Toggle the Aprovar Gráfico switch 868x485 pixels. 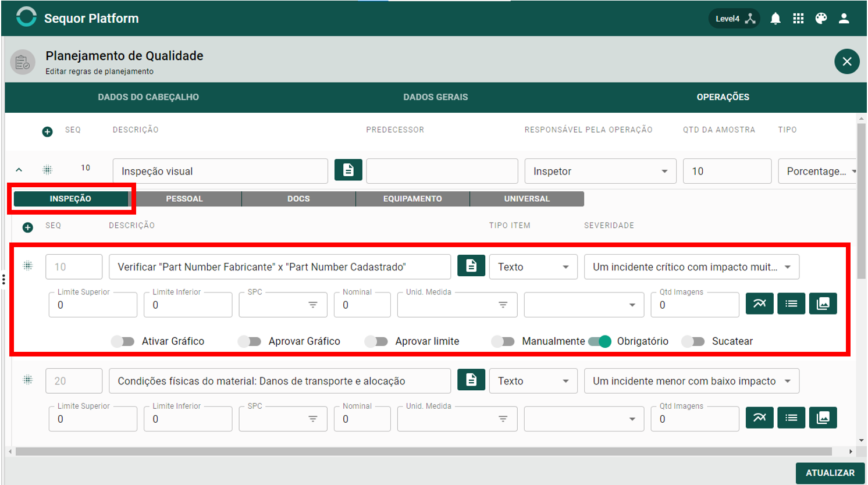250,341
